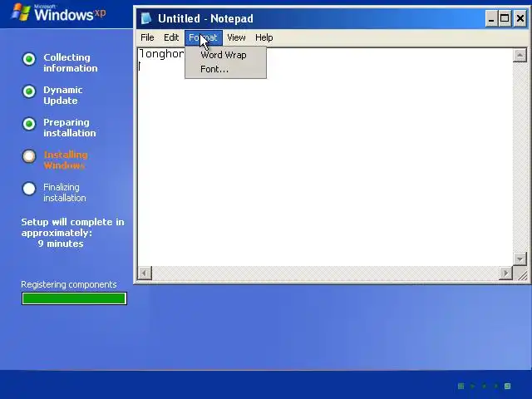Click the vertical scrollbar up arrow
This screenshot has height=399, width=532.
(520, 56)
